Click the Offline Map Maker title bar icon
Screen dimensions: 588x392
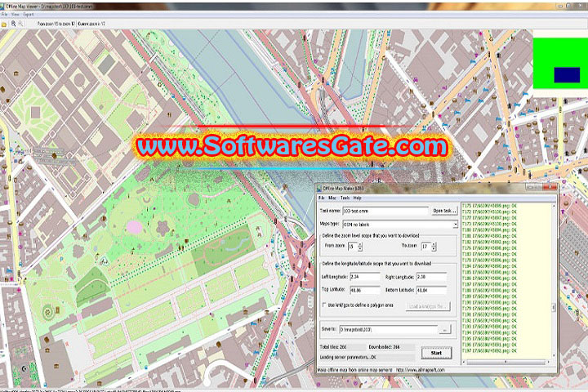[319, 189]
